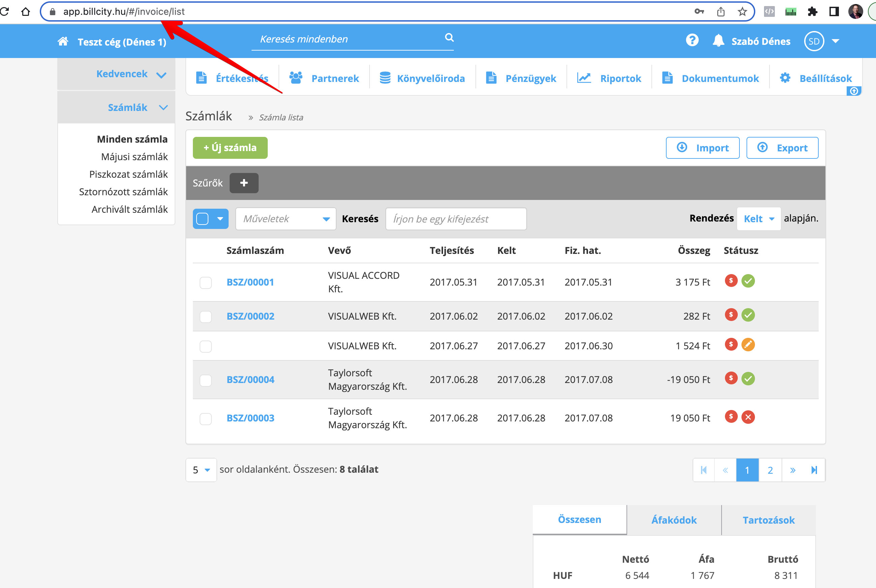The width and height of the screenshot is (876, 588).
Task: Tick the checkbox for invoice BSZ/00001
Action: point(205,283)
